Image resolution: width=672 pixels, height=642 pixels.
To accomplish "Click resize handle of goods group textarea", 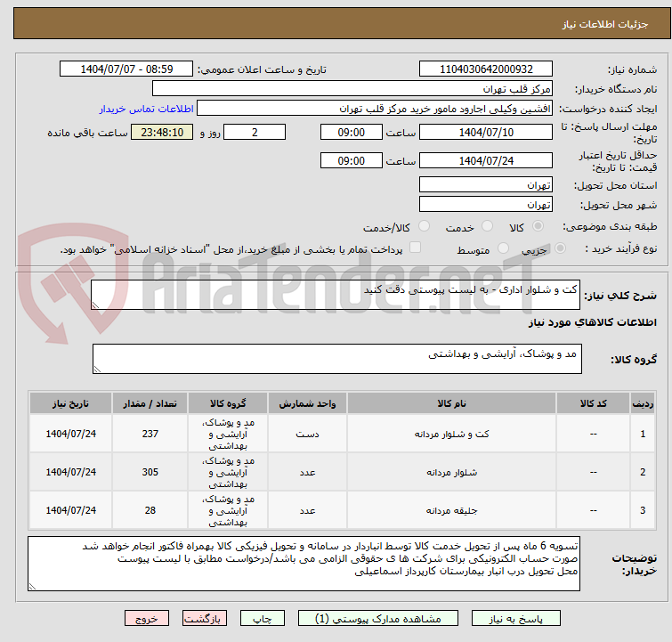I will [98, 368].
